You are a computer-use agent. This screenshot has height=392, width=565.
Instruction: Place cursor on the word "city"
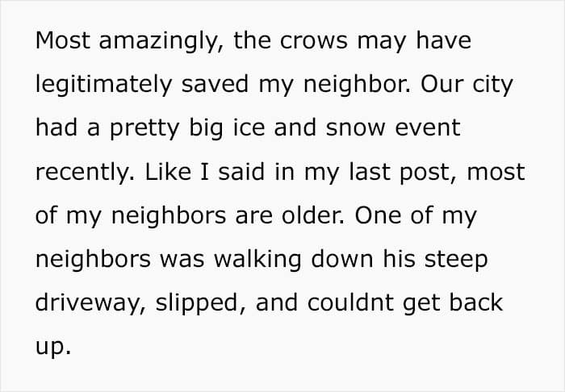pyautogui.click(x=492, y=85)
